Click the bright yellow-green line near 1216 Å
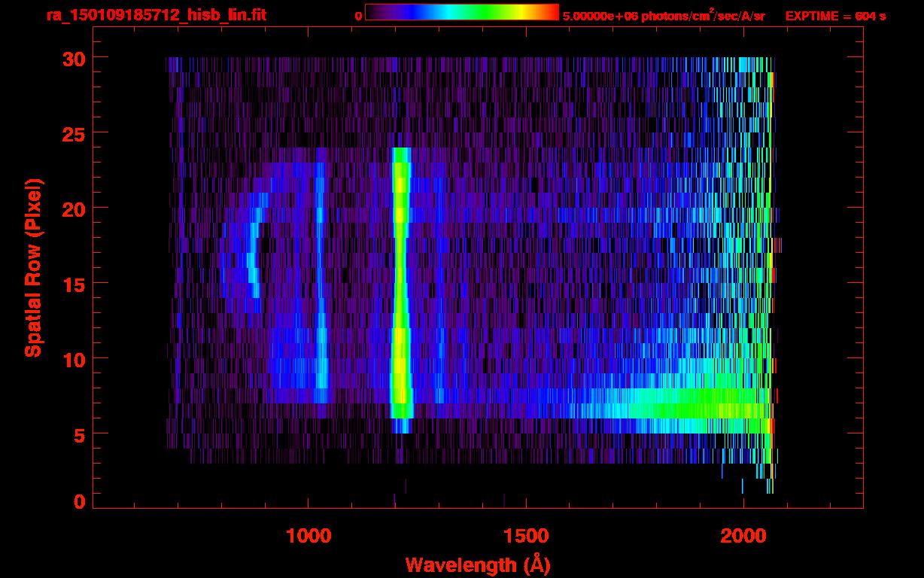 point(400,286)
